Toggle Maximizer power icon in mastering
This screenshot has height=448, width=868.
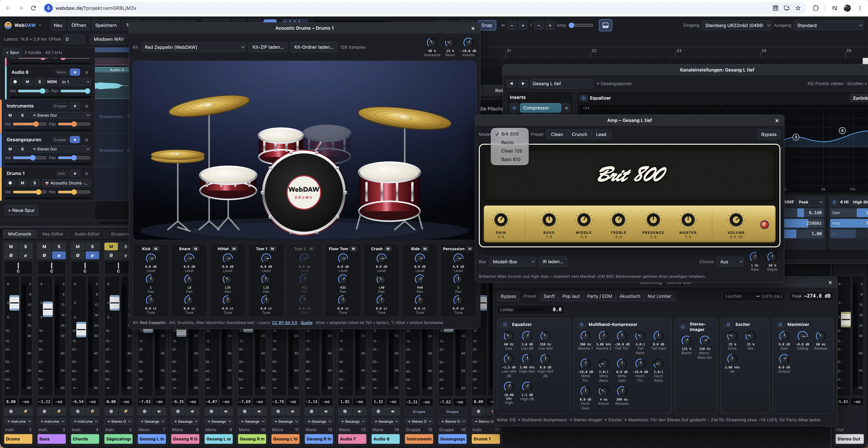780,324
